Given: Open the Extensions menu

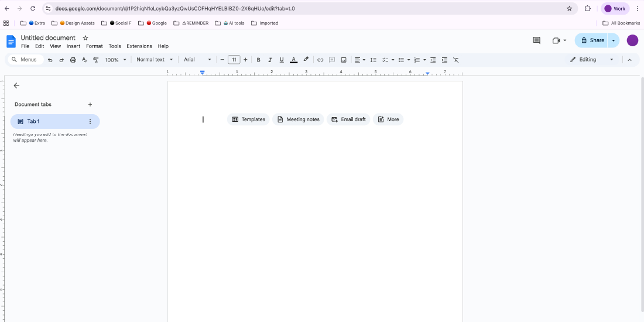Looking at the screenshot, I should 139,46.
